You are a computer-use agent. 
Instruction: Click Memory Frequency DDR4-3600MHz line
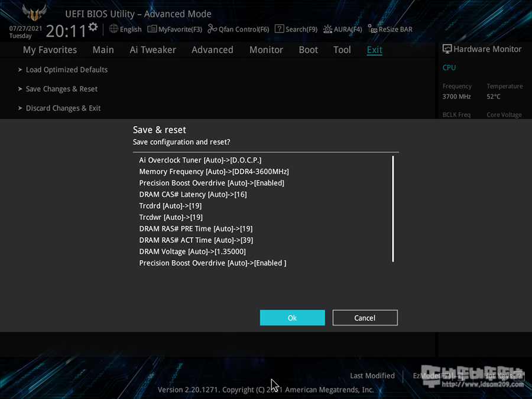coord(214,171)
